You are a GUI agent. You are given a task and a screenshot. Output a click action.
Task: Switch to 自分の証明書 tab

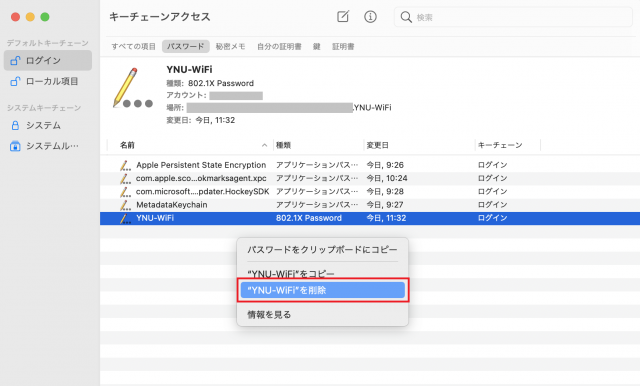[x=279, y=47]
